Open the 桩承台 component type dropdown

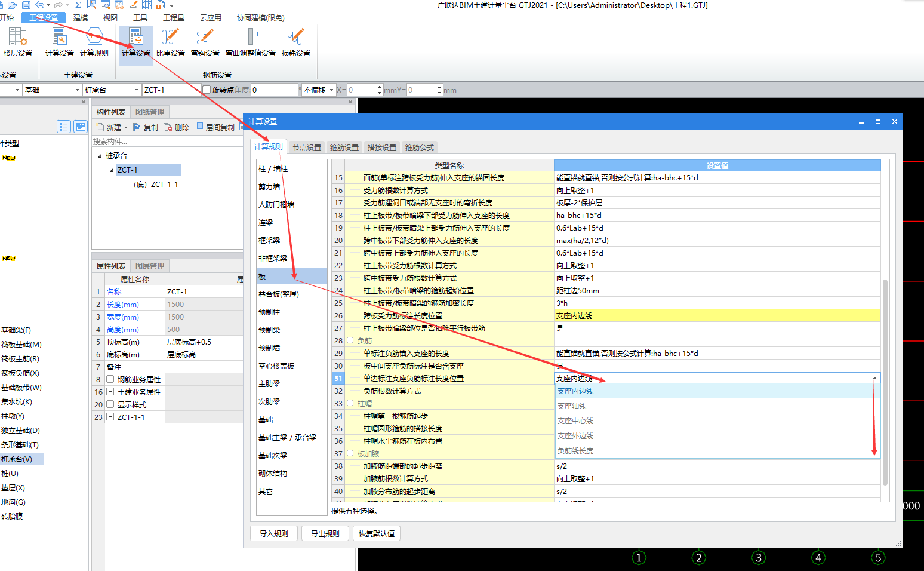coord(137,90)
